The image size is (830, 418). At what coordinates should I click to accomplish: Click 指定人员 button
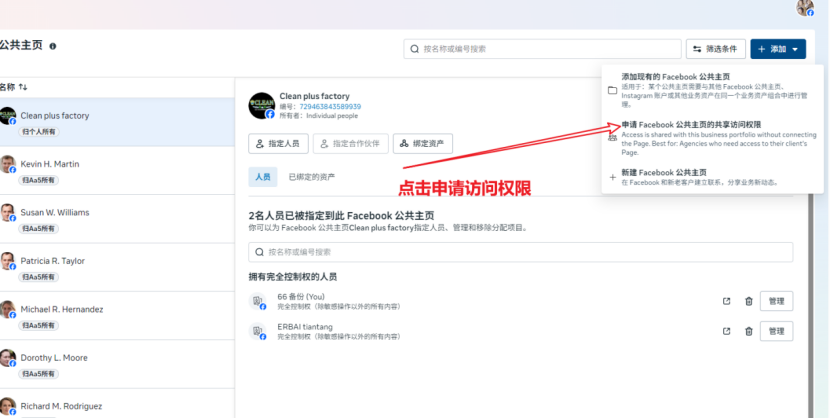point(278,143)
